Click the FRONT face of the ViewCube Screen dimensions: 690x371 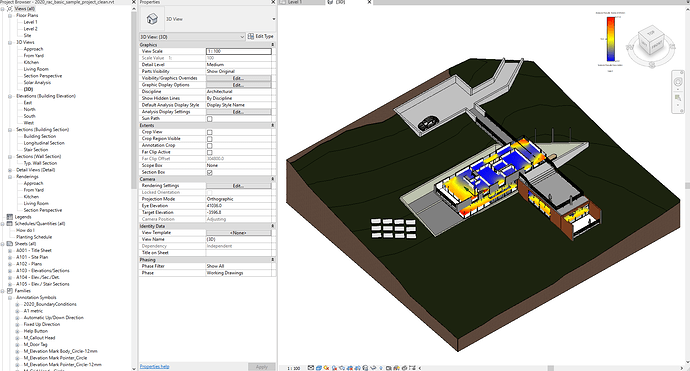coord(657,45)
